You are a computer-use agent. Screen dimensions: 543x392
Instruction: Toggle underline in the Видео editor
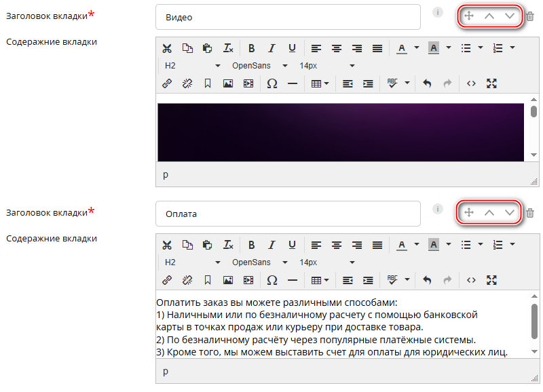click(x=292, y=48)
